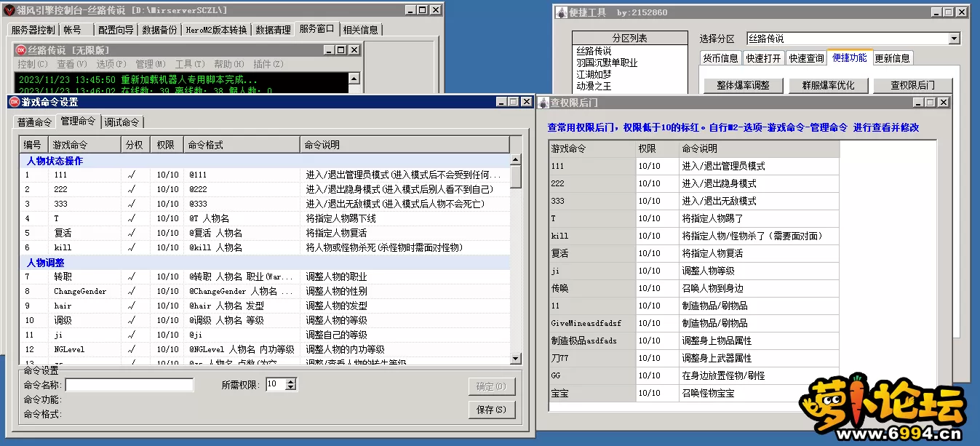The image size is (980, 446).
Task: Switch to 货币信息 tab in 便捷工具
Action: point(720,58)
